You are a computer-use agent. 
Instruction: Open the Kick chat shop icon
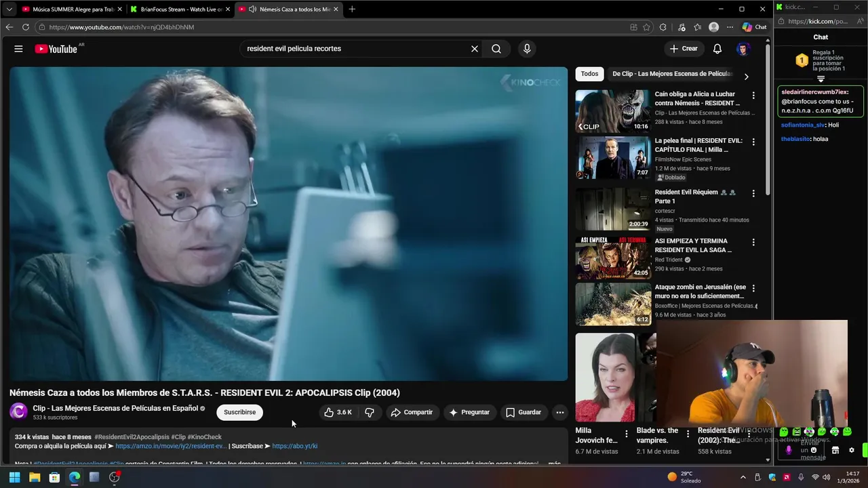click(835, 450)
